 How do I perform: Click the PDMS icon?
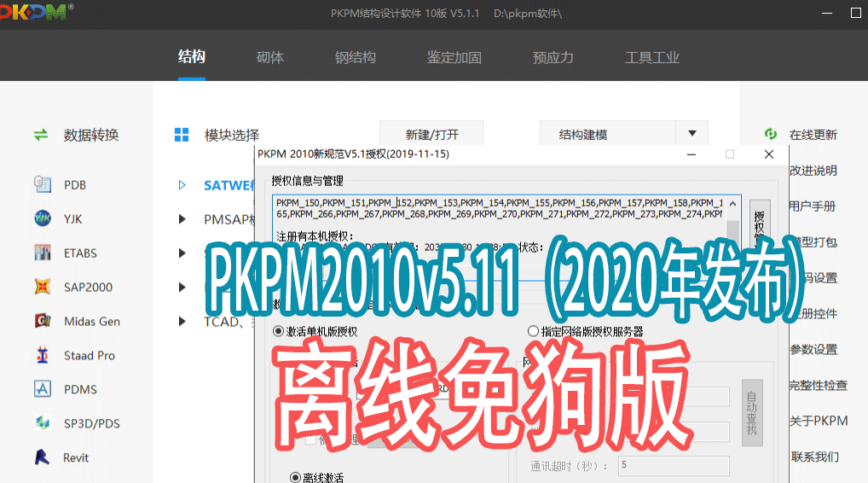point(43,389)
